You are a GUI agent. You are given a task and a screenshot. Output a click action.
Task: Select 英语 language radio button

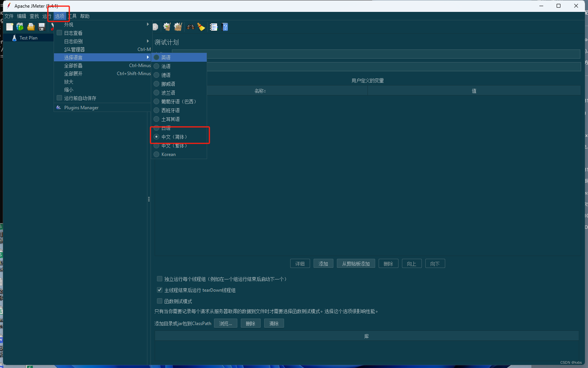[157, 58]
